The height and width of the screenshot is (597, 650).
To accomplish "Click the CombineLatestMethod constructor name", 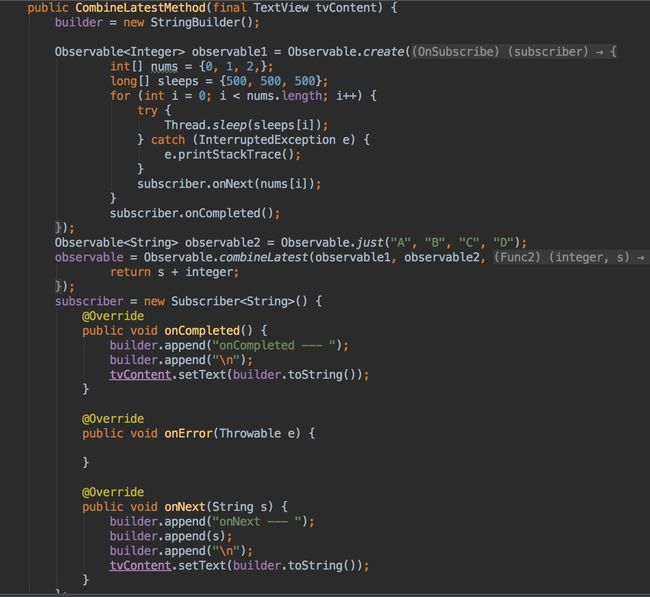I will [x=141, y=7].
